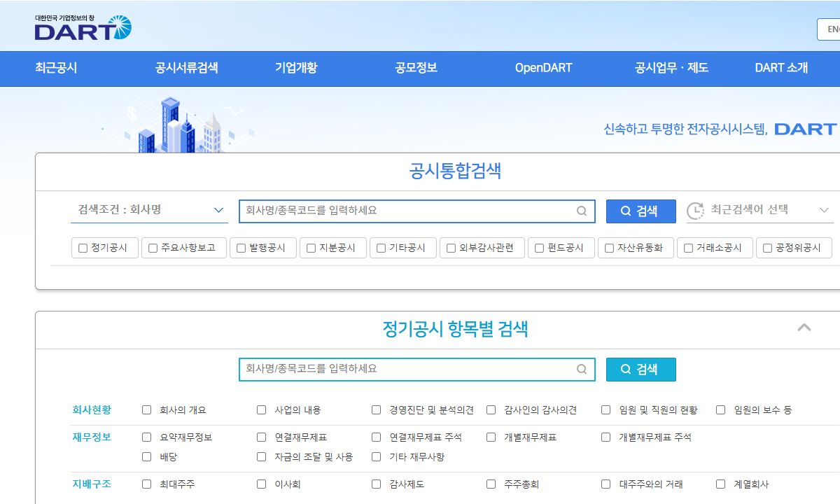
Task: Enable the 대주주와의 거래 checkbox
Action: [605, 484]
